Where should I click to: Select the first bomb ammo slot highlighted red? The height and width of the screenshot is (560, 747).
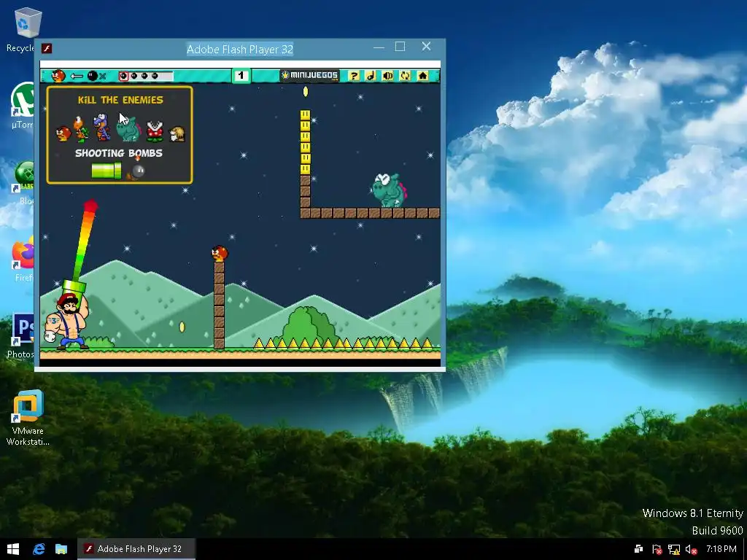point(123,76)
